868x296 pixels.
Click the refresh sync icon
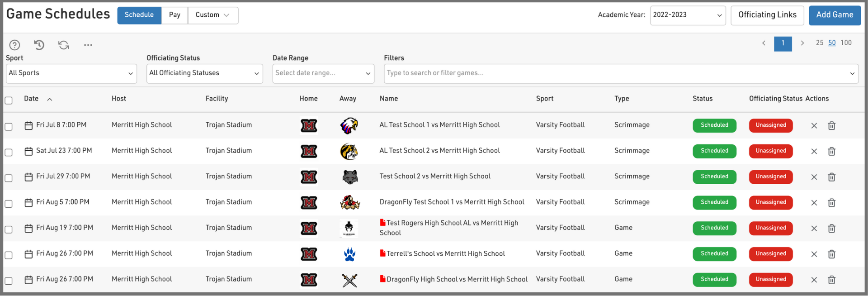click(64, 45)
